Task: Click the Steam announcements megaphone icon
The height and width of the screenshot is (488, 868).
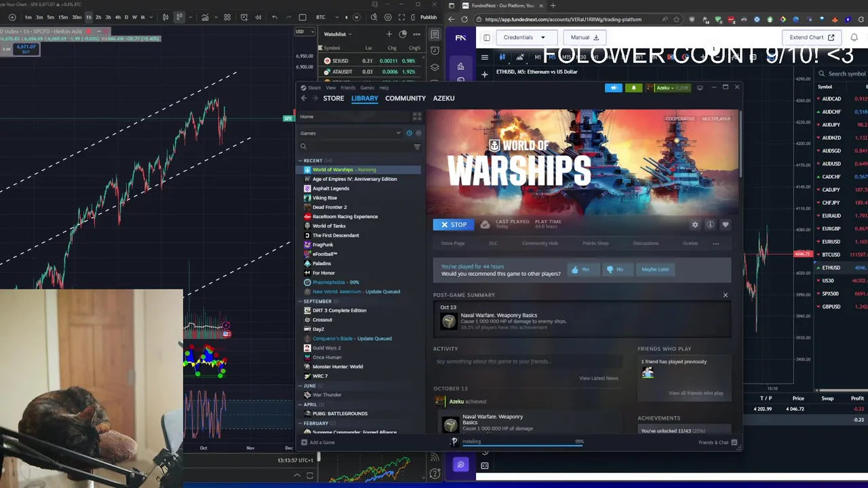Action: (613, 87)
